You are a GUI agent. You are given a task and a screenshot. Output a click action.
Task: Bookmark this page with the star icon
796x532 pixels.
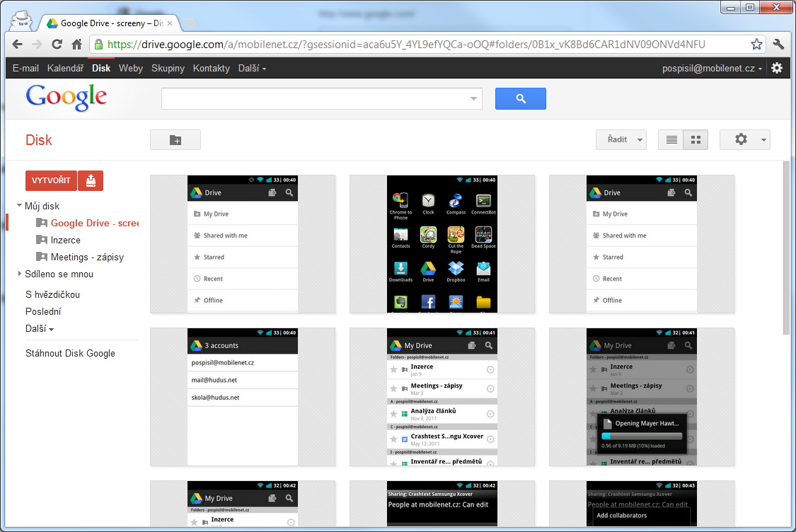pyautogui.click(x=756, y=43)
